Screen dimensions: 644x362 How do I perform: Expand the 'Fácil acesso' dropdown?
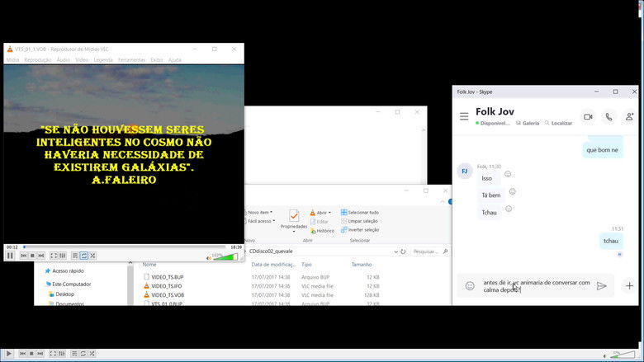click(275, 221)
